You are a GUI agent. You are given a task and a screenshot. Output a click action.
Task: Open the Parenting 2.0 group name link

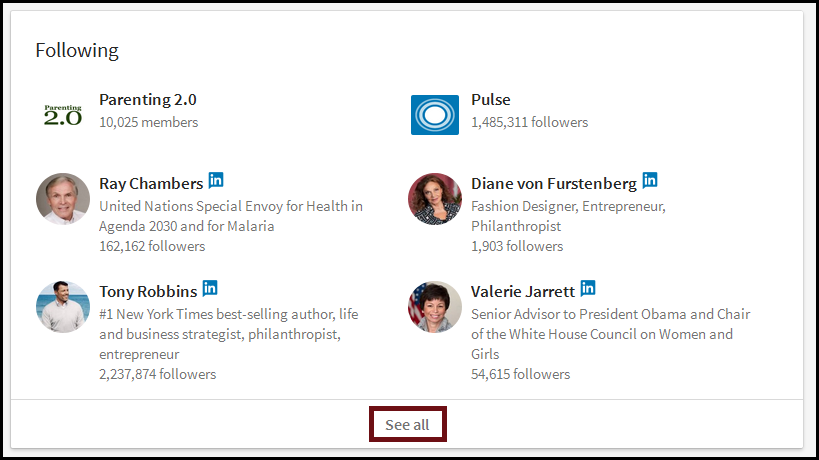pos(148,100)
